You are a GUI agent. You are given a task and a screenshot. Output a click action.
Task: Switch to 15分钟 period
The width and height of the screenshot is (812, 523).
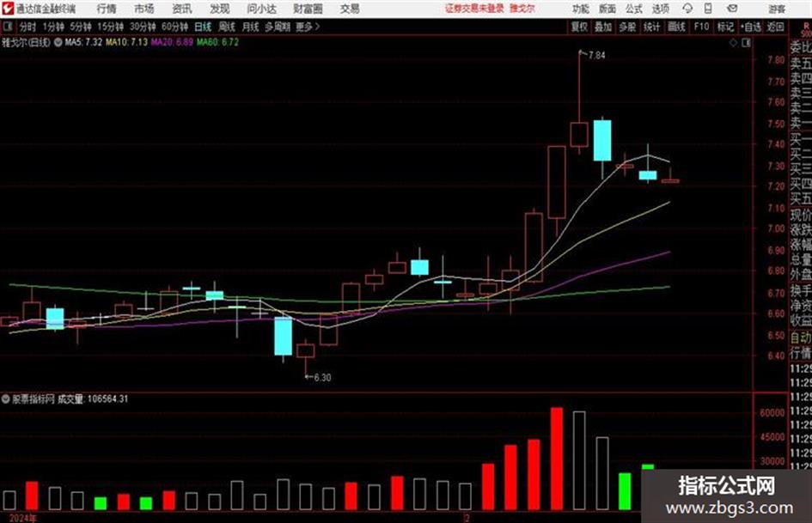[110, 27]
